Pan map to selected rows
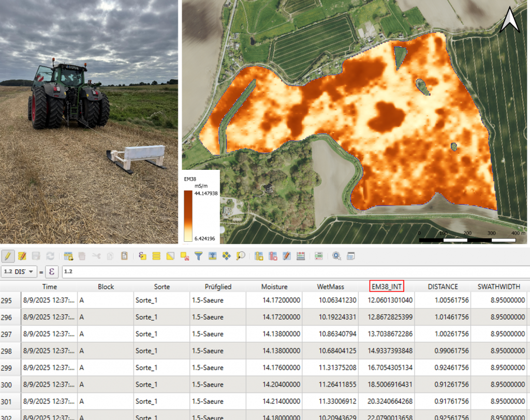This screenshot has width=530, height=420. point(226,256)
